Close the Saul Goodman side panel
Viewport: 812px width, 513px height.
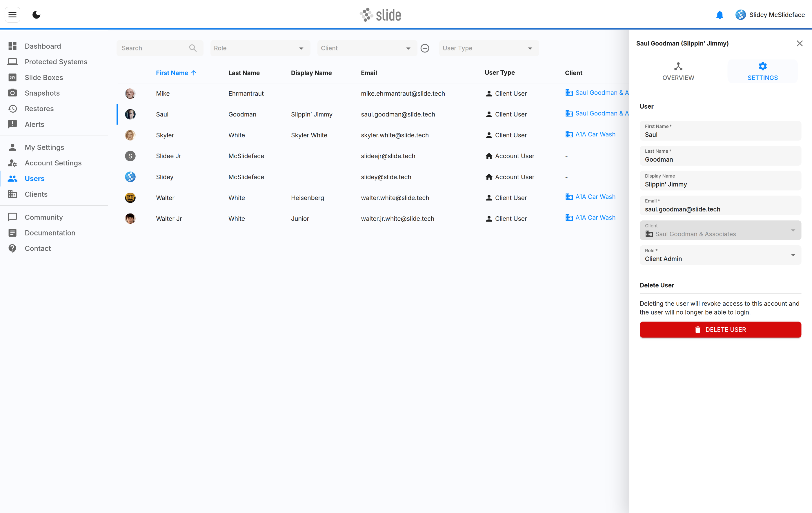(x=800, y=43)
